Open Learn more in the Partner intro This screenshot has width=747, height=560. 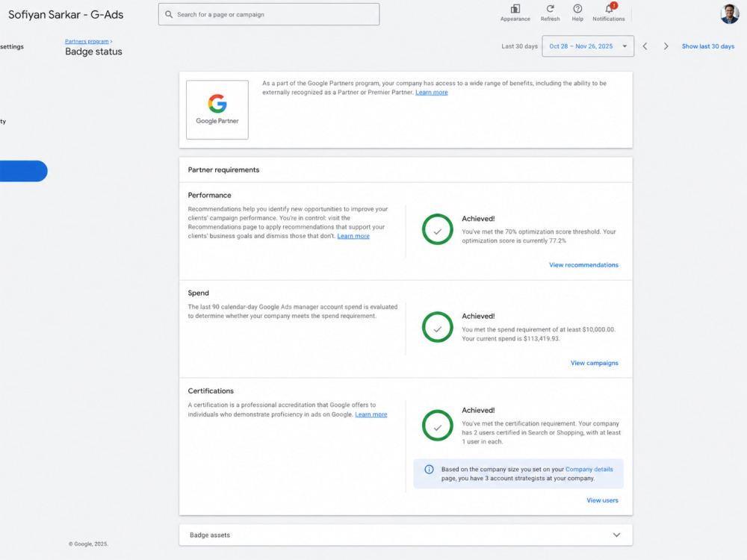click(432, 93)
